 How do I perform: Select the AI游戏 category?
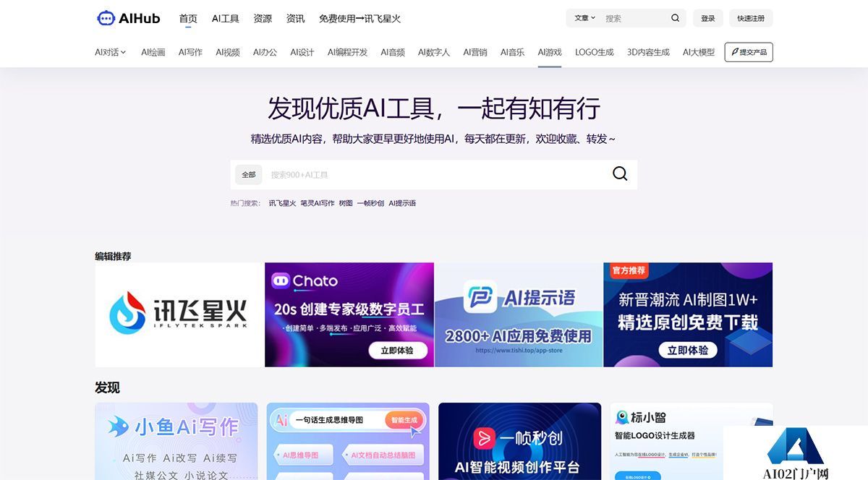point(550,52)
